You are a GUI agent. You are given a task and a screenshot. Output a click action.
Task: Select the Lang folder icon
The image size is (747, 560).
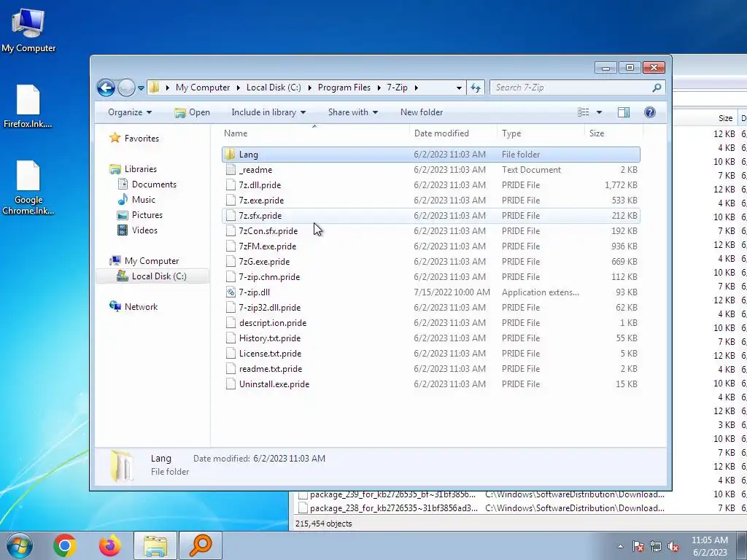[x=231, y=155]
